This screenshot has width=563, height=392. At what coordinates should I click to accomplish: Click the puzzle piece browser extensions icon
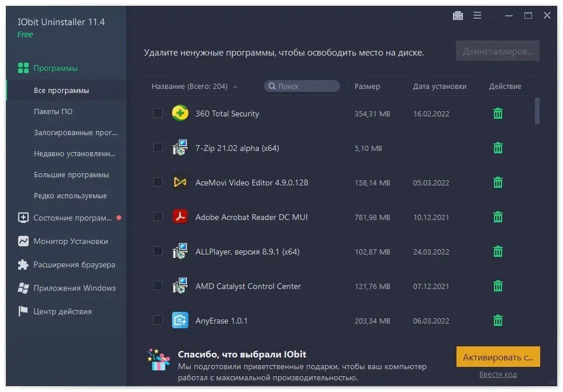point(23,264)
